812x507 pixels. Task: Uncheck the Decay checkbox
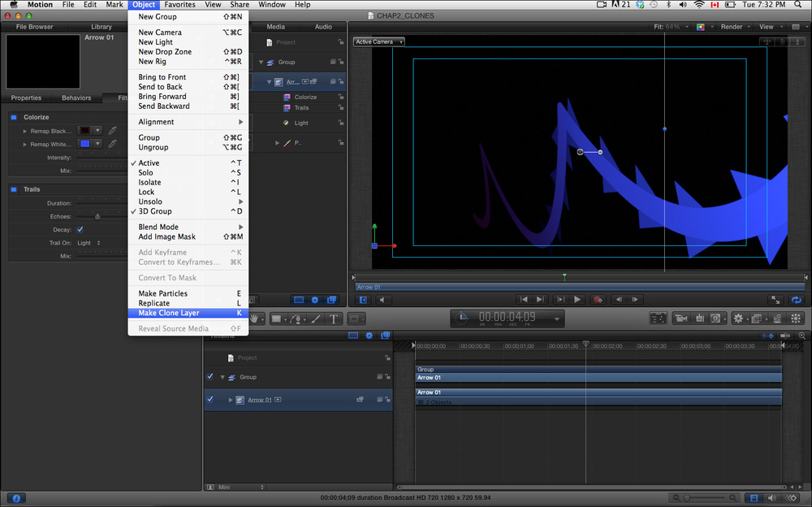coord(80,230)
